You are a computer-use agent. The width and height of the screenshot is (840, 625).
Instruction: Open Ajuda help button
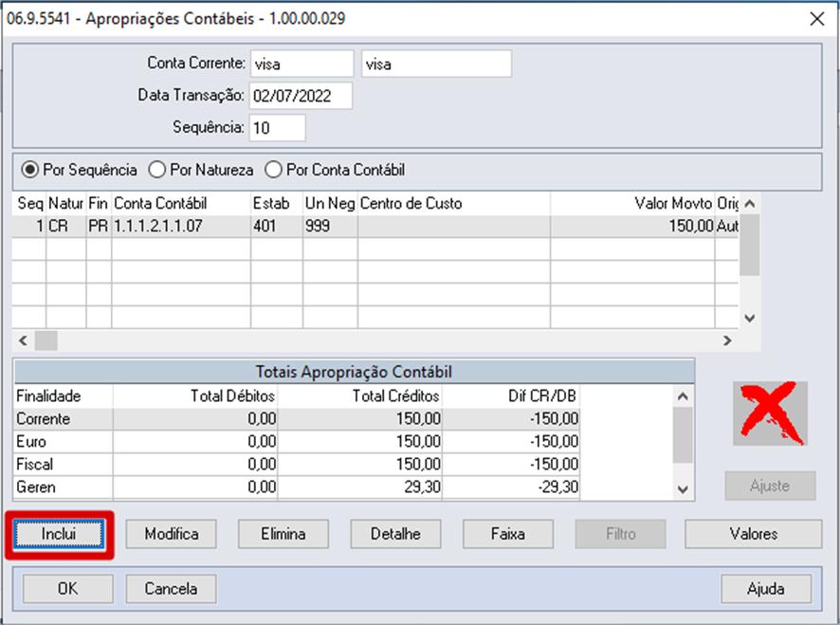click(x=766, y=589)
